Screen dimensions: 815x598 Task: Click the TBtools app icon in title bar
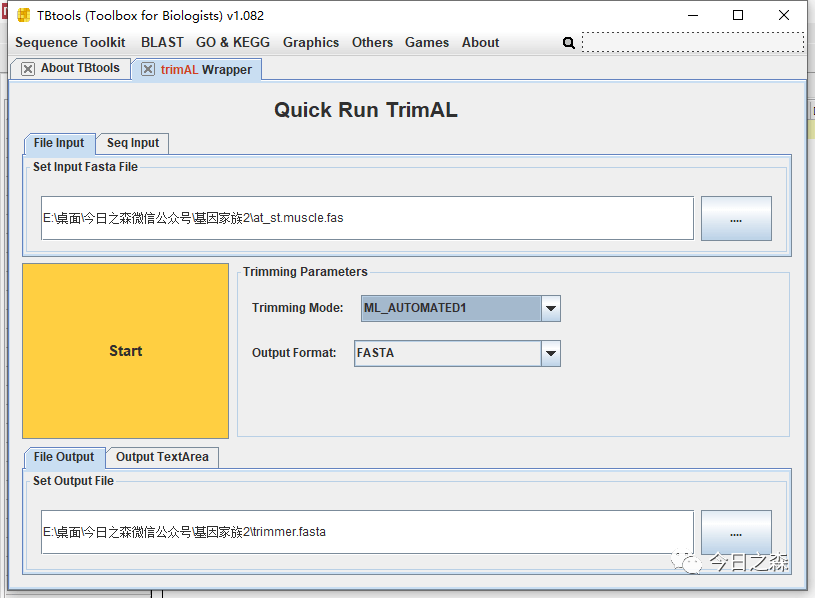pos(23,15)
